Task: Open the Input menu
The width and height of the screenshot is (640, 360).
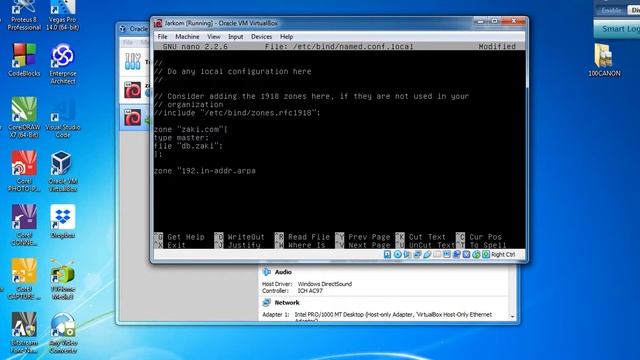Action: pos(236,37)
